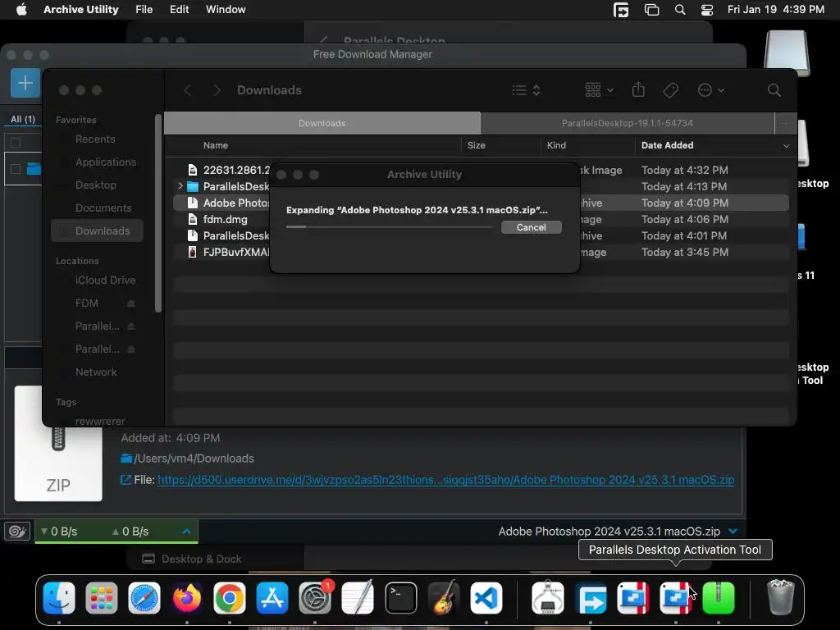Toggle the Date Added sort order chevron

(x=786, y=146)
